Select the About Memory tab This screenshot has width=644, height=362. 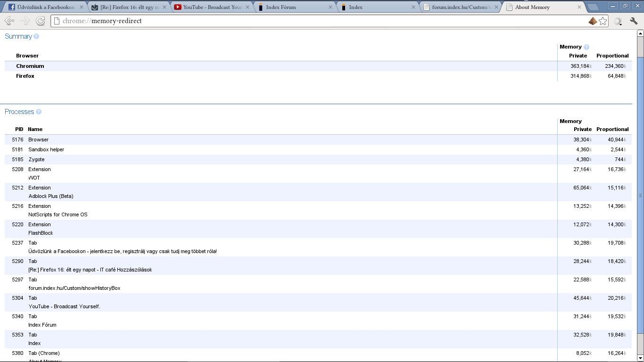tap(543, 7)
